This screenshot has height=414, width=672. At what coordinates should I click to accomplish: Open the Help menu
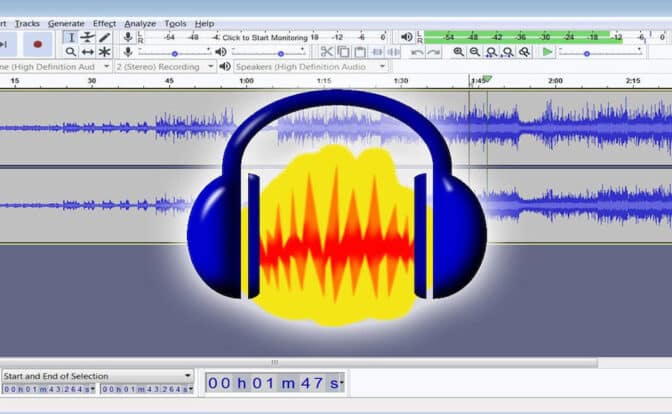pyautogui.click(x=204, y=24)
